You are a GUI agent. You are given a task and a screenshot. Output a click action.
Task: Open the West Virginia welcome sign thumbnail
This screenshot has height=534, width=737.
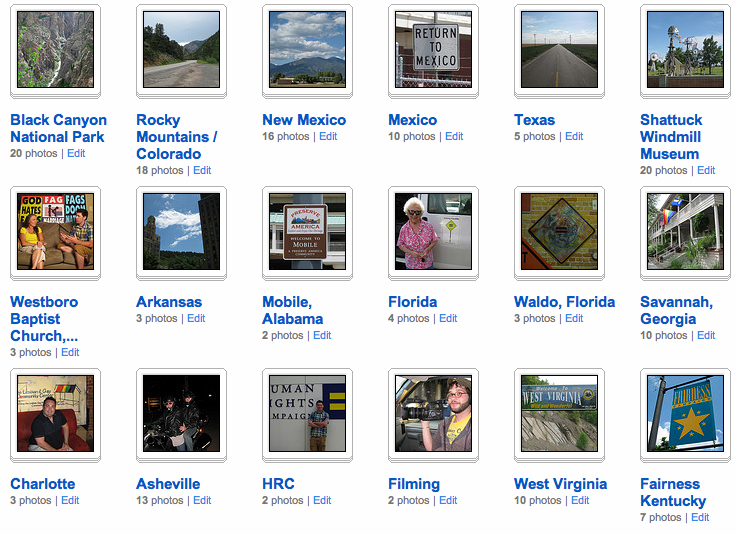559,414
